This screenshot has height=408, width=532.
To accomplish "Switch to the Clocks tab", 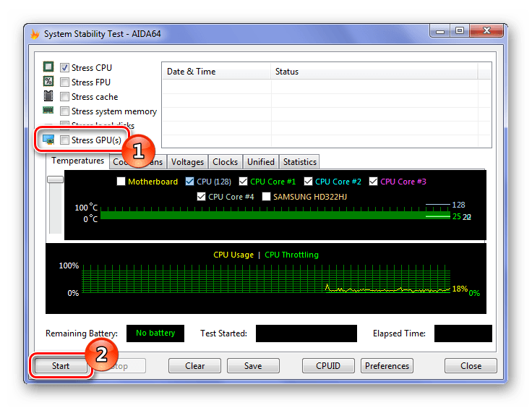I will click(225, 162).
